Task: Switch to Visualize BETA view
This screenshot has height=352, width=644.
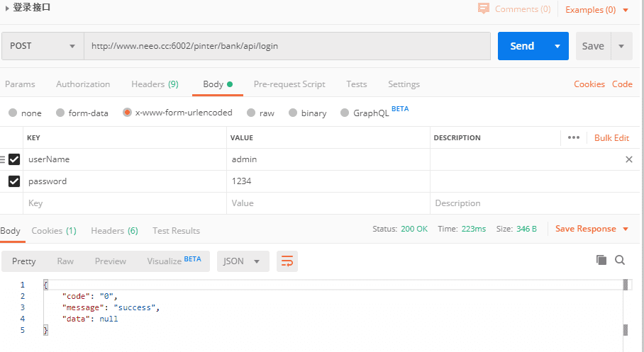Action: [x=174, y=261]
